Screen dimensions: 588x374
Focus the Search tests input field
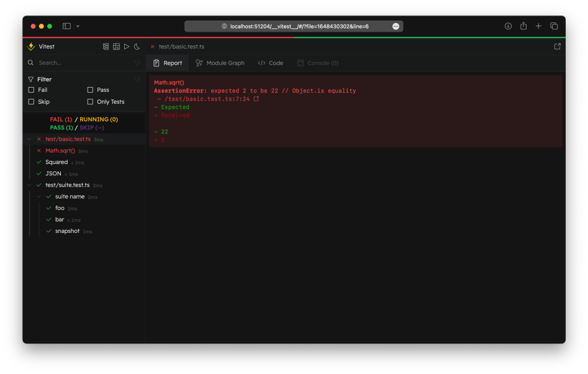point(84,63)
